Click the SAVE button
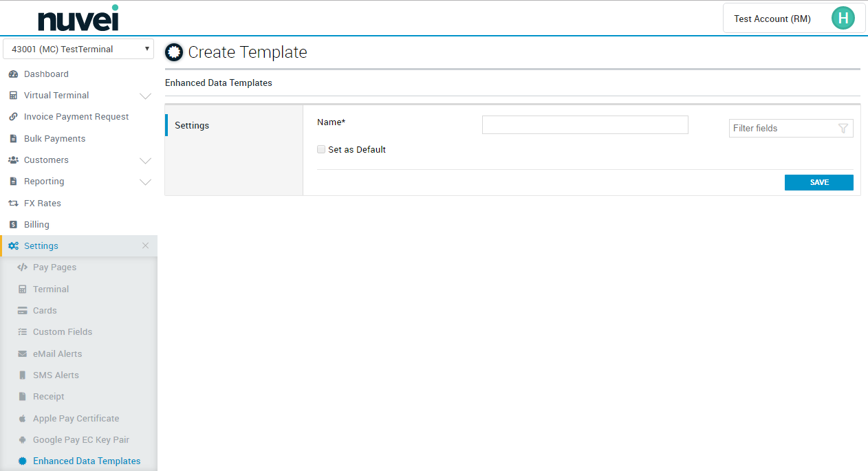Viewport: 868px width, 471px height. click(818, 182)
